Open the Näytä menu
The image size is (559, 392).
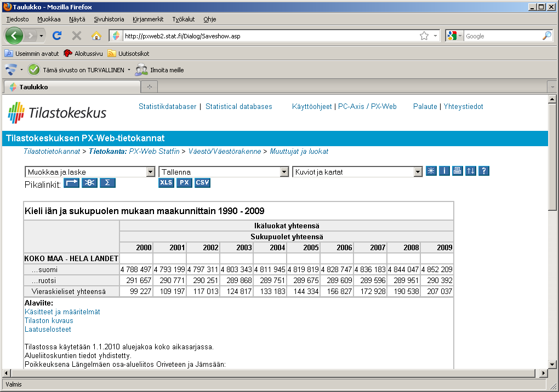pos(77,19)
